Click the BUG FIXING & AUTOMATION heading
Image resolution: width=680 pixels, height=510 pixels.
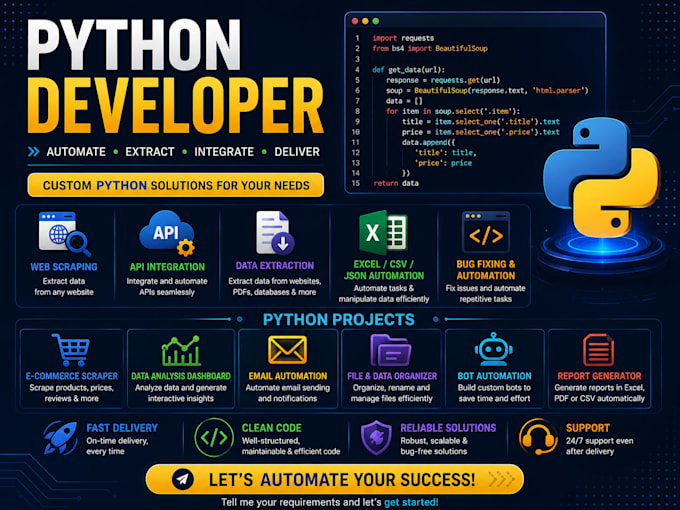tap(486, 270)
